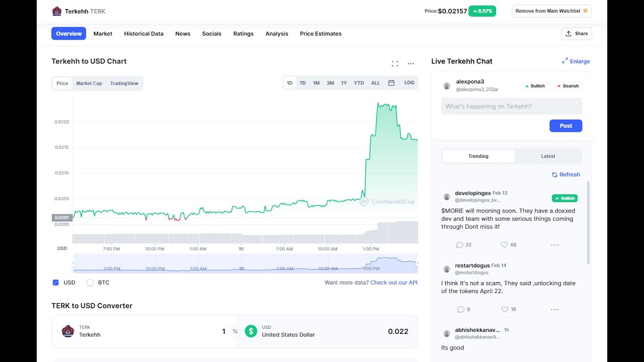Screen dimensions: 644x362
Task: Click alexpona3 avatar in chat box
Action: pos(446,86)
